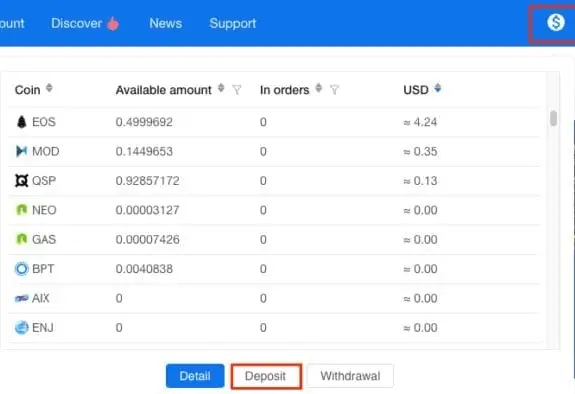Sort by Available amount arrows
Image resolution: width=575 pixels, height=394 pixels.
221,88
